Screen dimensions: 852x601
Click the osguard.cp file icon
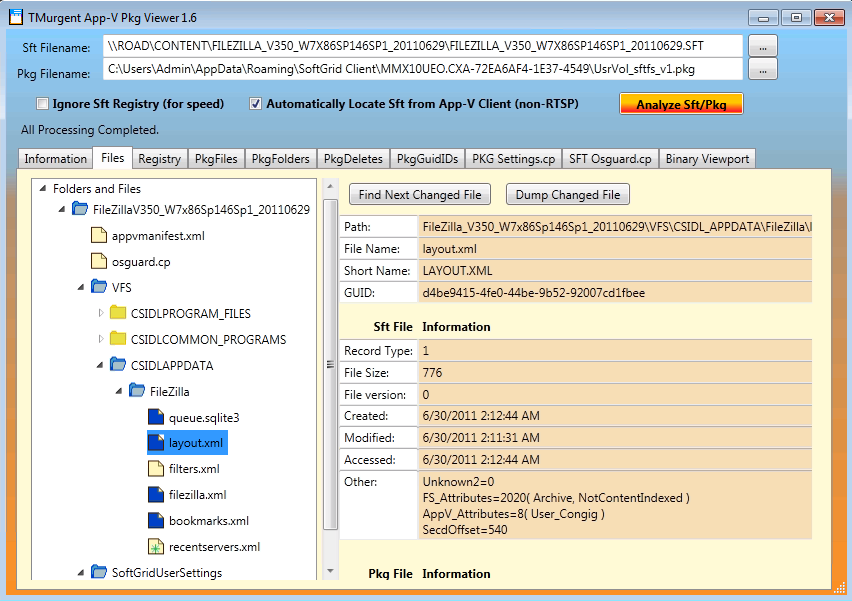click(99, 261)
